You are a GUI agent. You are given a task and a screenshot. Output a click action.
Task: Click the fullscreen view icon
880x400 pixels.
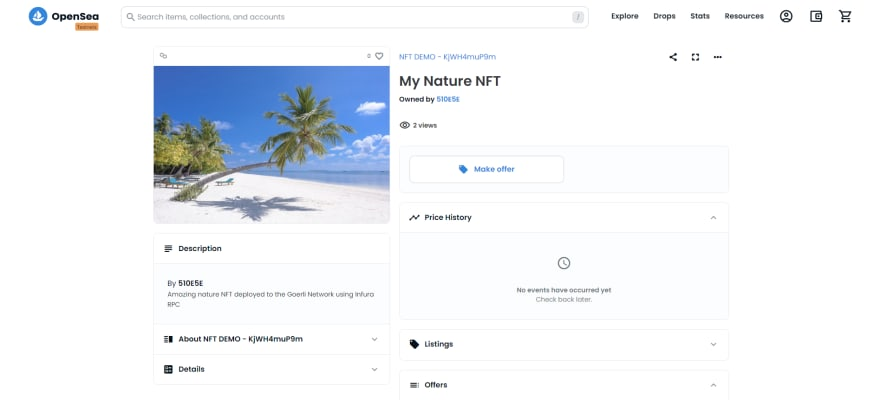click(695, 57)
